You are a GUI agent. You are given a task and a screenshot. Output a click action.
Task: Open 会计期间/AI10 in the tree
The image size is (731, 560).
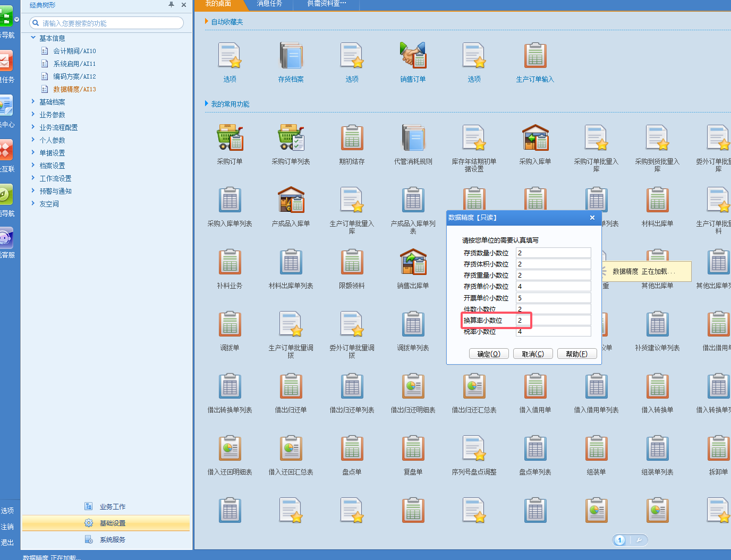pyautogui.click(x=74, y=51)
